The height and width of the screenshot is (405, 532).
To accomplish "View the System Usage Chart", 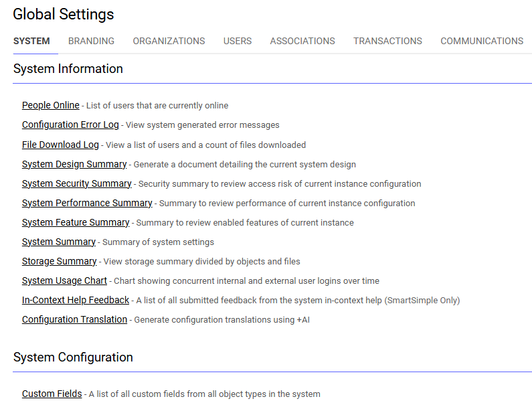I will click(x=64, y=280).
